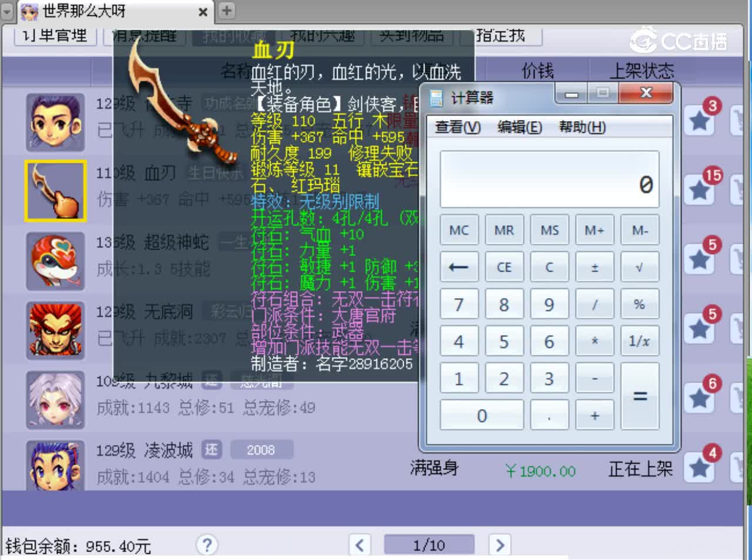Click calculator digit 1
The image size is (752, 560).
(x=459, y=379)
